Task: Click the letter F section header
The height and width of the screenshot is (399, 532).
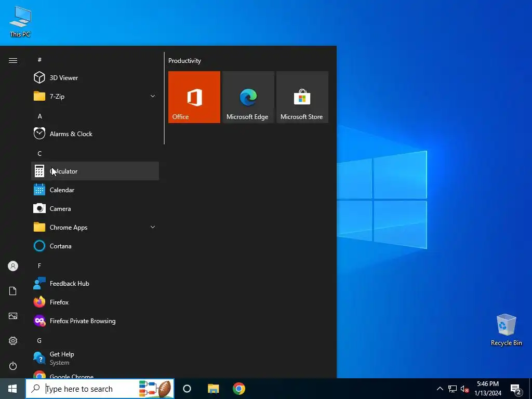Action: (39, 265)
